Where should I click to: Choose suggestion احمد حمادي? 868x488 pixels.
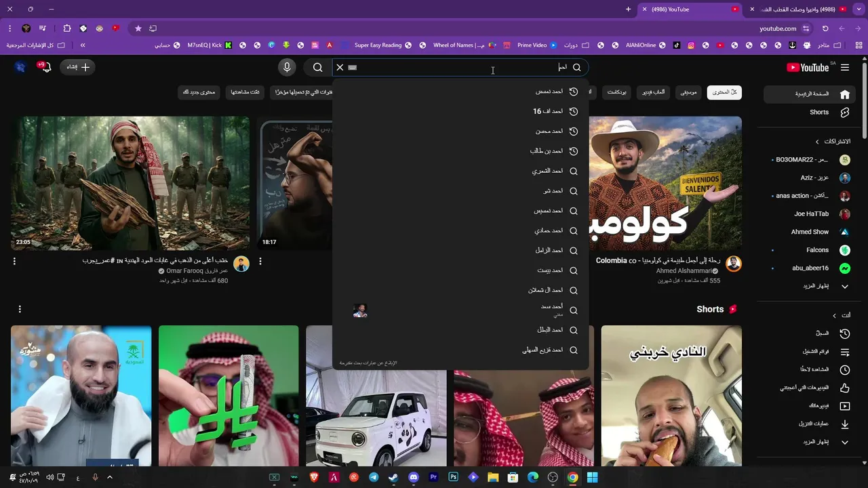click(x=461, y=230)
